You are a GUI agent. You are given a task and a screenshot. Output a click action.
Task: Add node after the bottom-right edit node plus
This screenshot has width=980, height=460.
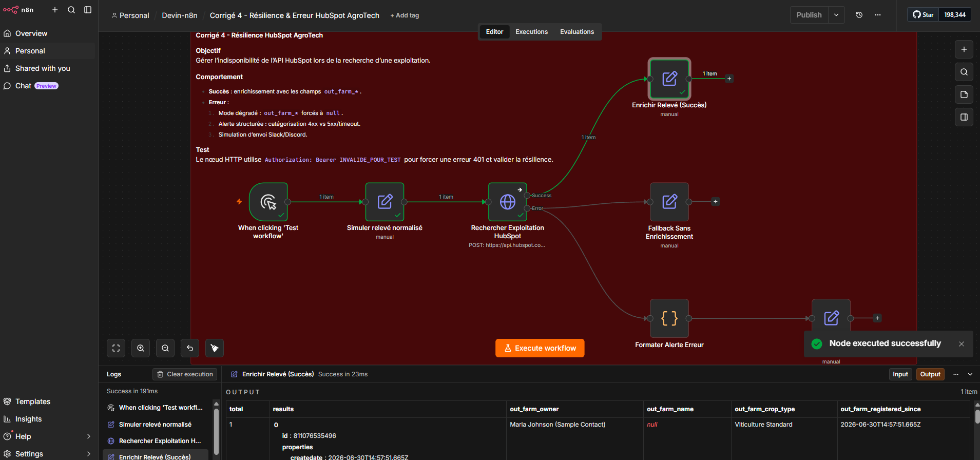pos(877,318)
